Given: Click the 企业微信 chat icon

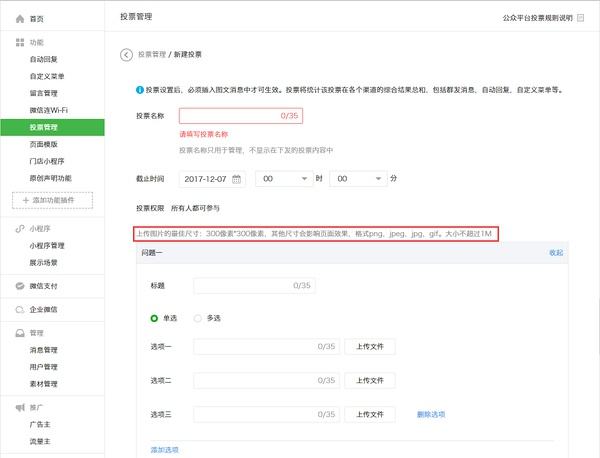Looking at the screenshot, I should point(20,309).
